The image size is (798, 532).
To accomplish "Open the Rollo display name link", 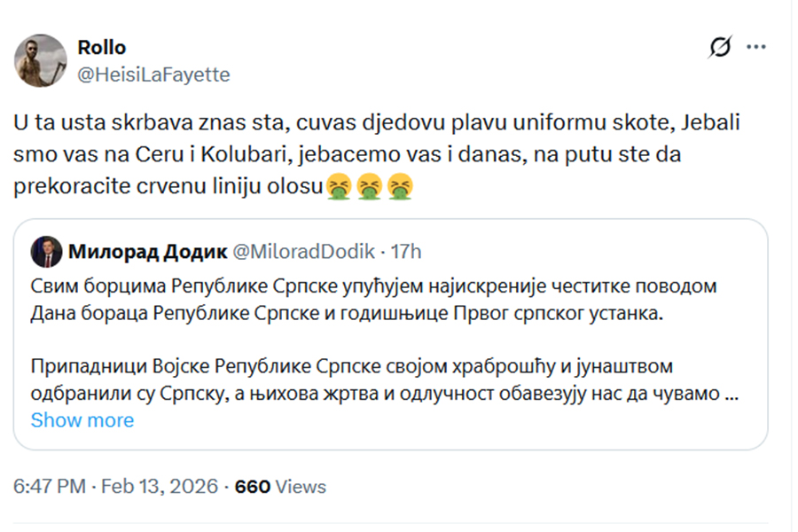I will click(102, 48).
